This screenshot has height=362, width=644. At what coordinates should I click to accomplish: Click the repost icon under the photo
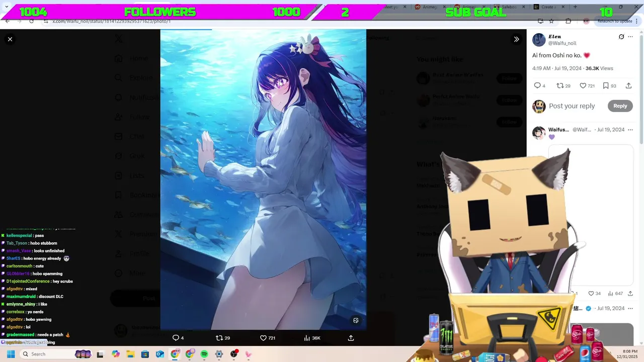(x=219, y=338)
